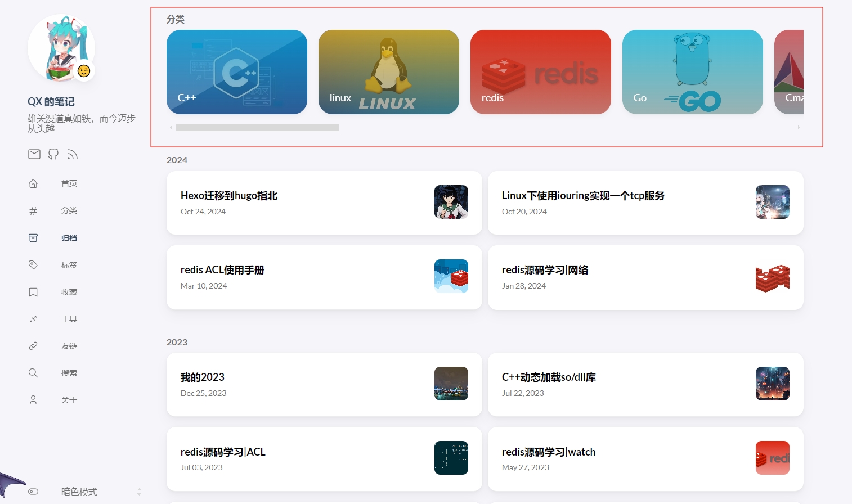Open the 搜索 menu item
Viewport: 852px width, 504px height.
(x=69, y=373)
